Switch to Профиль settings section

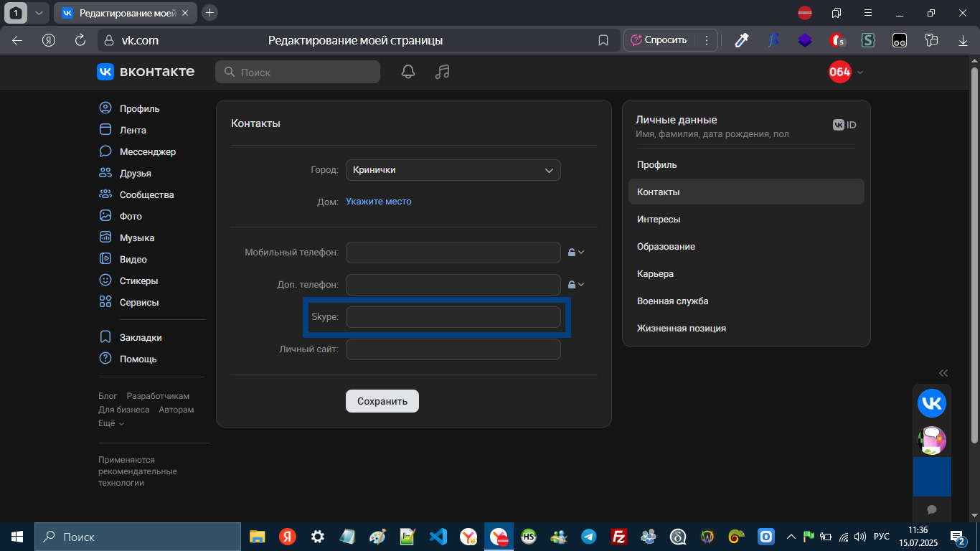point(746,165)
